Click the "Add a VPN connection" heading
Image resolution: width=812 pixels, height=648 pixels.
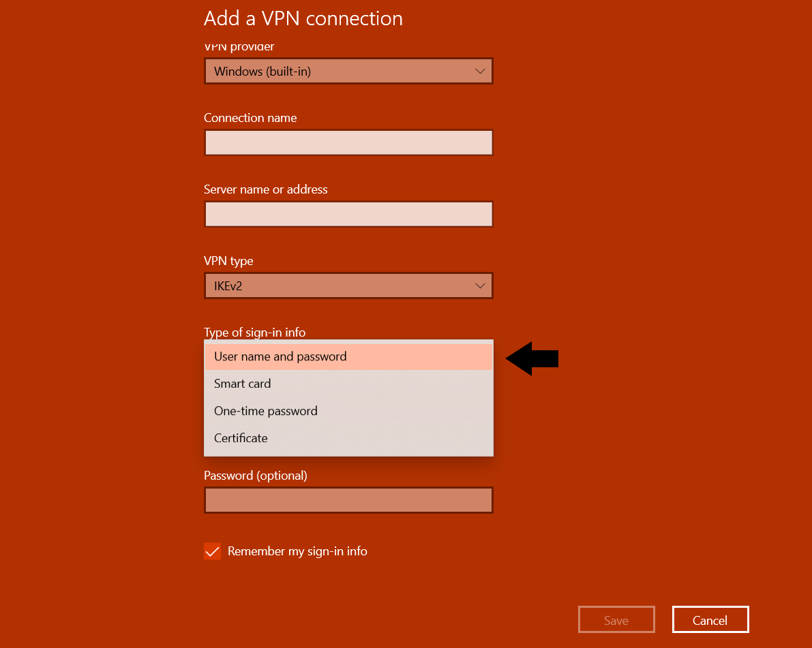(x=303, y=18)
